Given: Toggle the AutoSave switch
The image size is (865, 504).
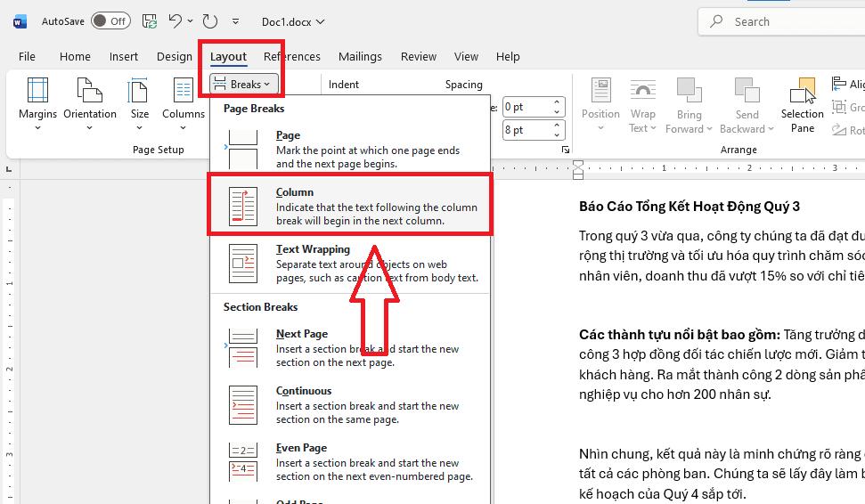Looking at the screenshot, I should pos(110,21).
